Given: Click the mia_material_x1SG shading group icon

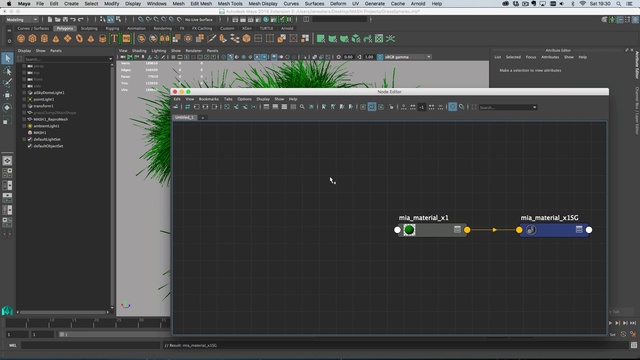Looking at the screenshot, I should [531, 230].
